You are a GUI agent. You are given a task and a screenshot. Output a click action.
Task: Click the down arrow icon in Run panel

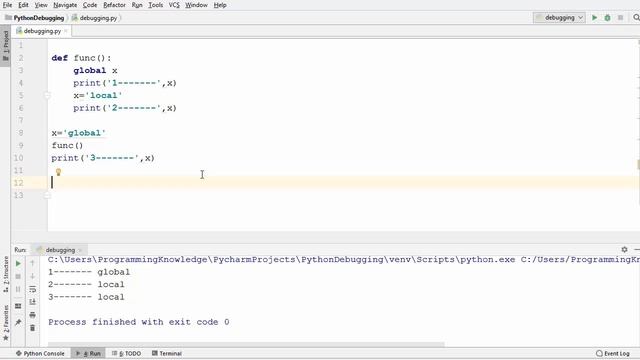click(33, 277)
